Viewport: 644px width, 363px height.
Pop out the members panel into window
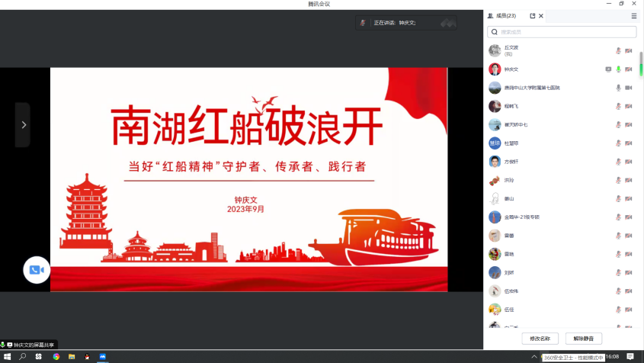(x=532, y=15)
